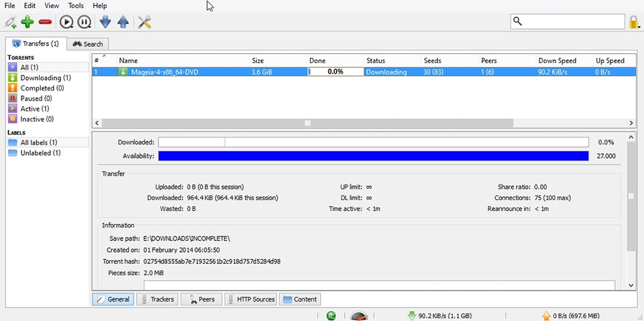The height and width of the screenshot is (321, 644).
Task: Open the Tools menu
Action: pyautogui.click(x=76, y=6)
